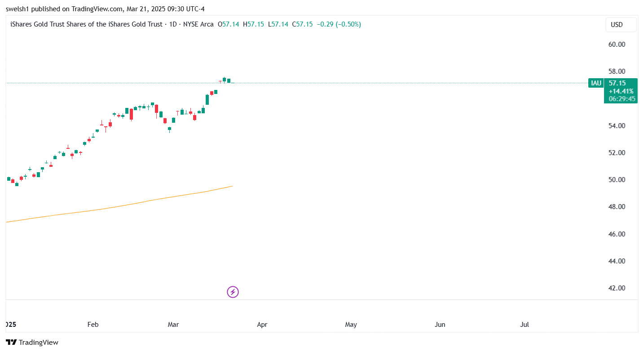Click the 42.00 price scale label

[617, 288]
